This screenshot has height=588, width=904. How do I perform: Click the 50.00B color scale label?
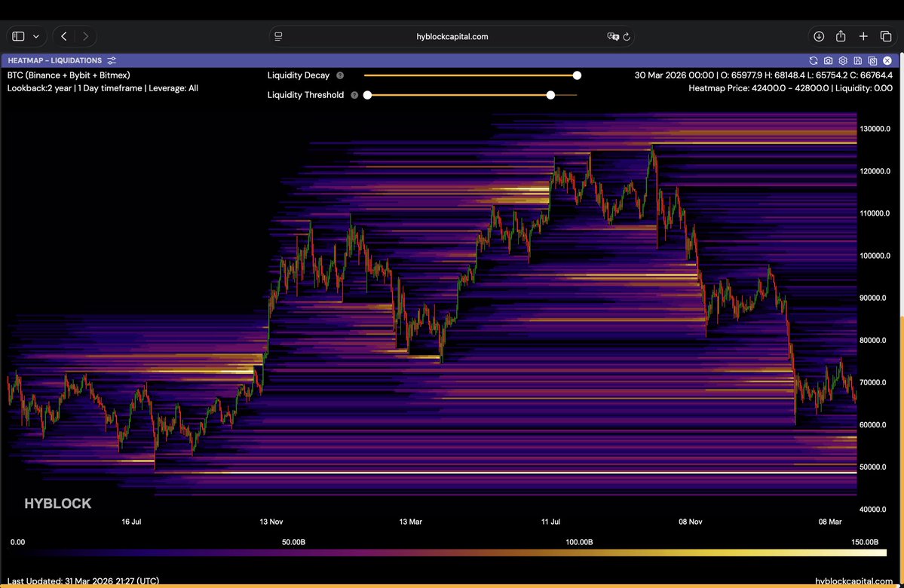[x=293, y=543]
